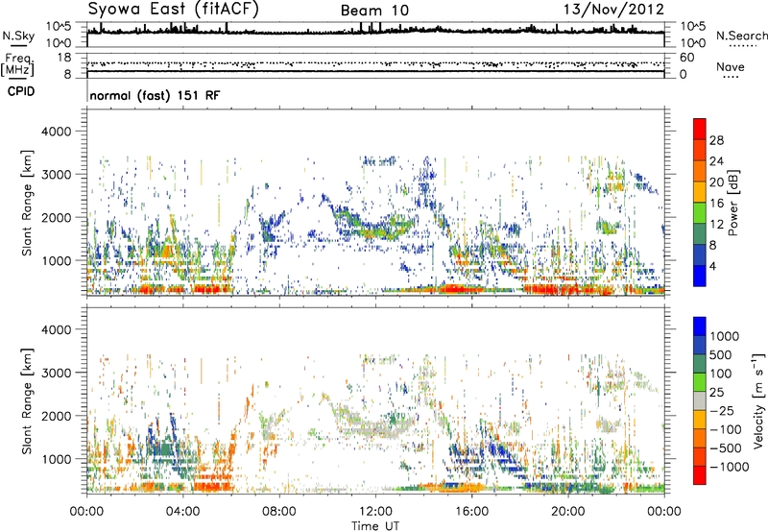Click the '28' tick on the Power scale
Screen dimensions: 768x532
click(716, 140)
